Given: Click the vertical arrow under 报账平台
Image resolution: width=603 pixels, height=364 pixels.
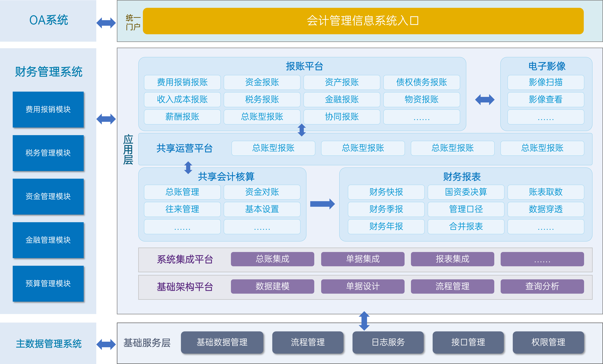Looking at the screenshot, I should tap(301, 130).
